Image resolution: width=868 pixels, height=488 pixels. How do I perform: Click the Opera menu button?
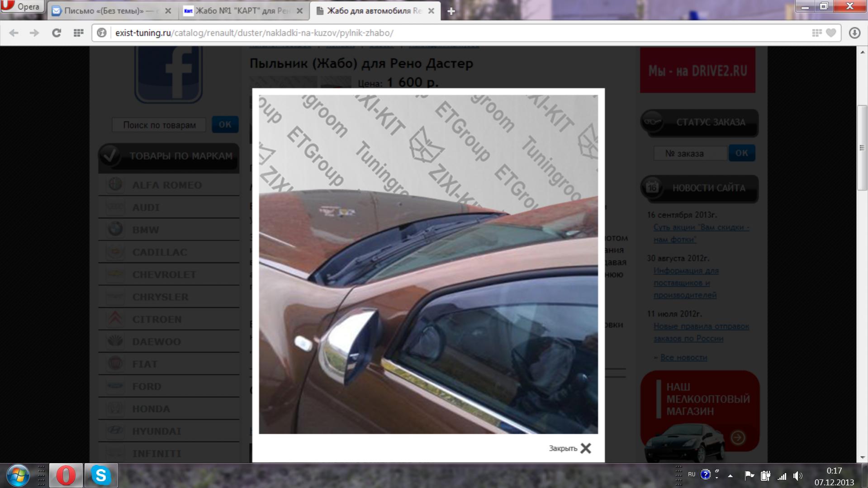tap(22, 6)
